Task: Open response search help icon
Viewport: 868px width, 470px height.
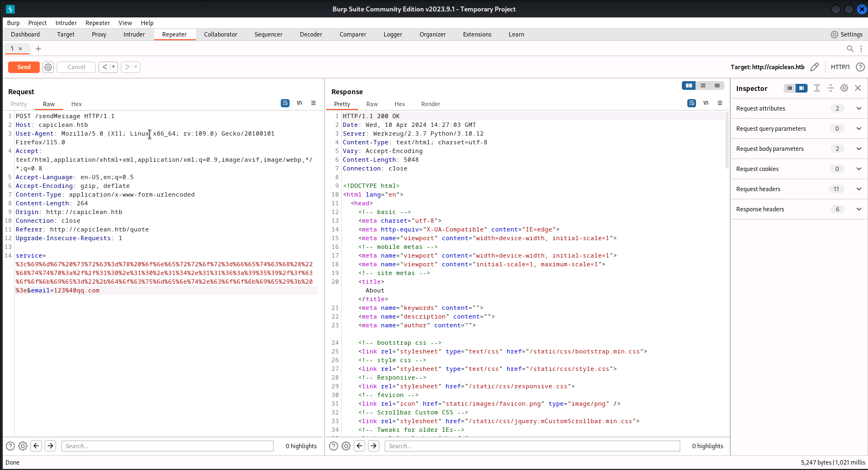Action: (334, 446)
